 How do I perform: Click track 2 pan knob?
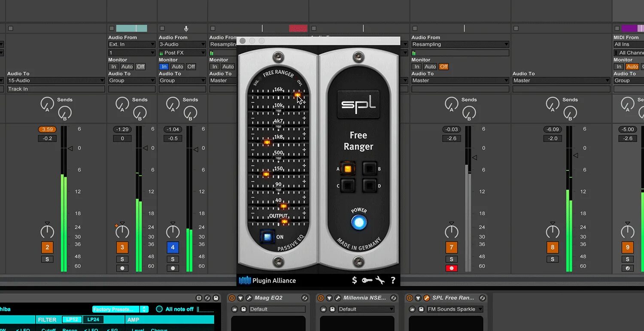[x=47, y=232]
